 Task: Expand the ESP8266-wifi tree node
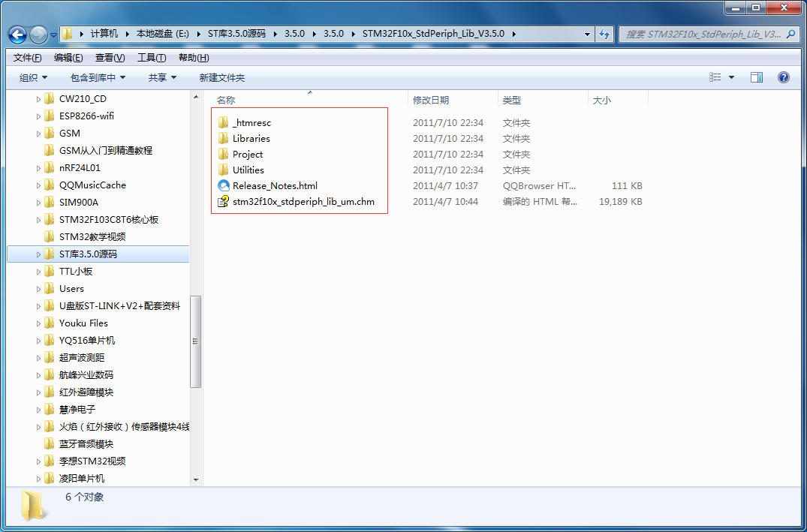(x=38, y=116)
